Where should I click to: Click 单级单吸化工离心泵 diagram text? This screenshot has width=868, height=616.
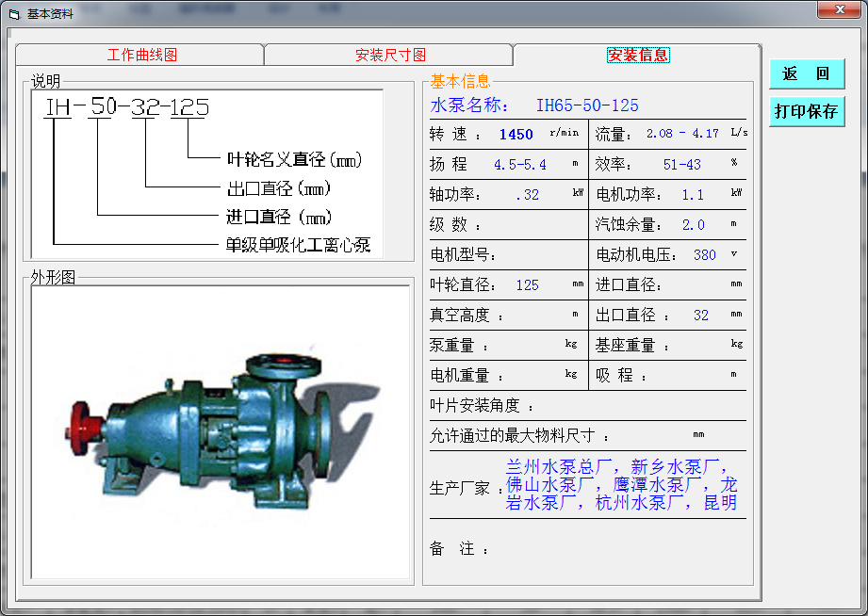[298, 245]
